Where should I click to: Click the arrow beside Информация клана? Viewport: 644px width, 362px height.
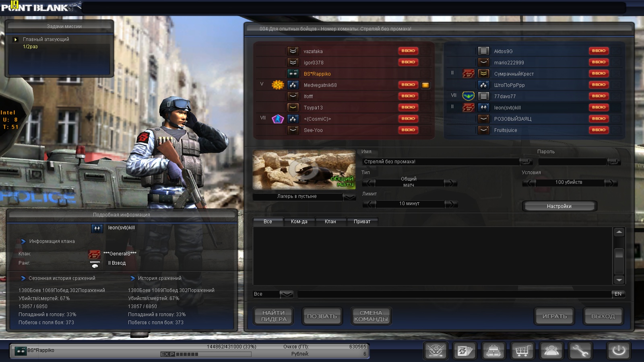coord(23,241)
